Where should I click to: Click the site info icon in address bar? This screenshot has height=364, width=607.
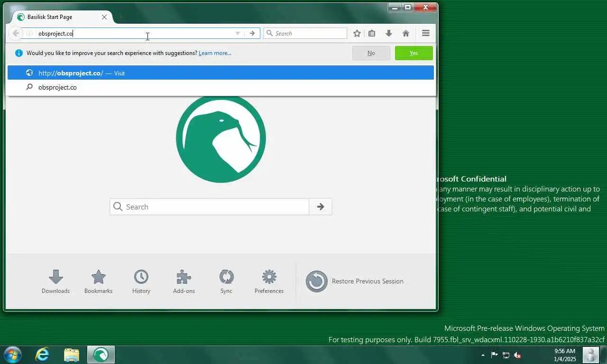coord(29,33)
